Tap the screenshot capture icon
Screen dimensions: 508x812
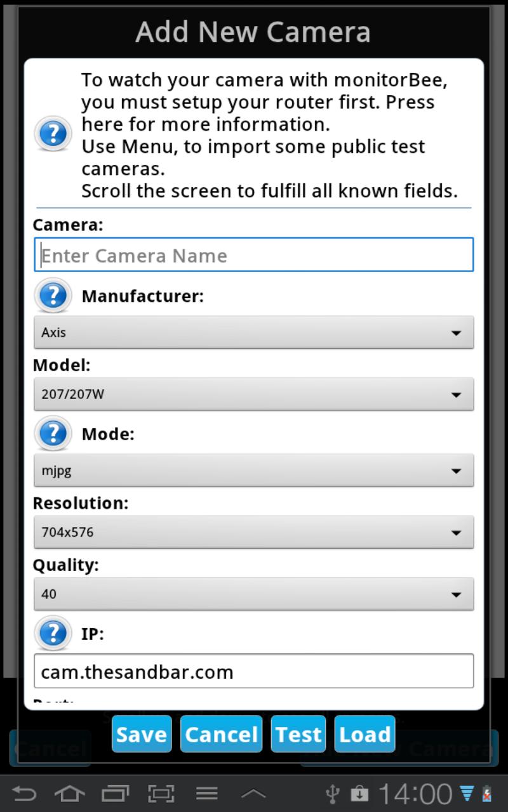click(161, 793)
